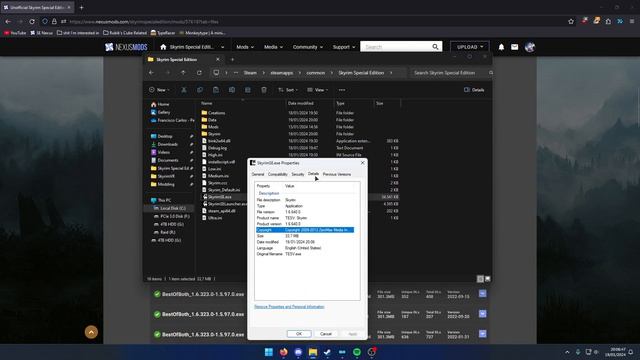Click Paste icon in File Explorer toolbar
640x360 pixels.
pos(216,90)
